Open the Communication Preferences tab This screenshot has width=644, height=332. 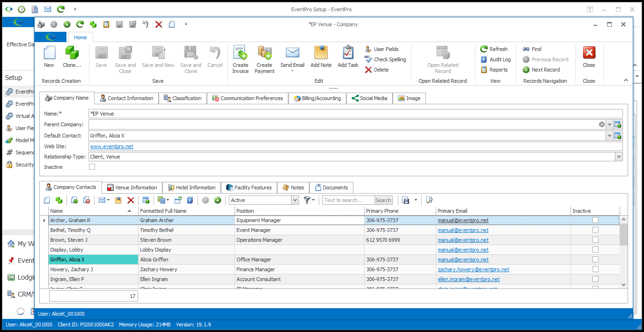[247, 98]
